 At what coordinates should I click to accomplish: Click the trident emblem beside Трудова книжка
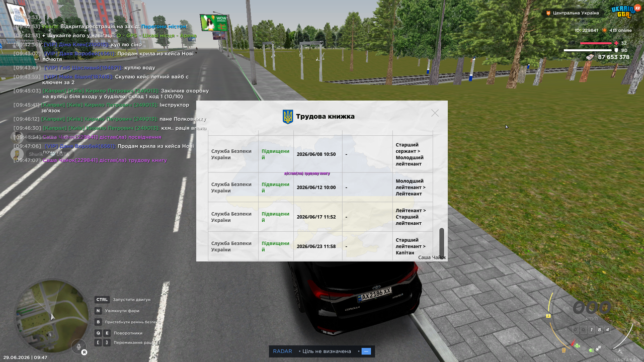288,117
